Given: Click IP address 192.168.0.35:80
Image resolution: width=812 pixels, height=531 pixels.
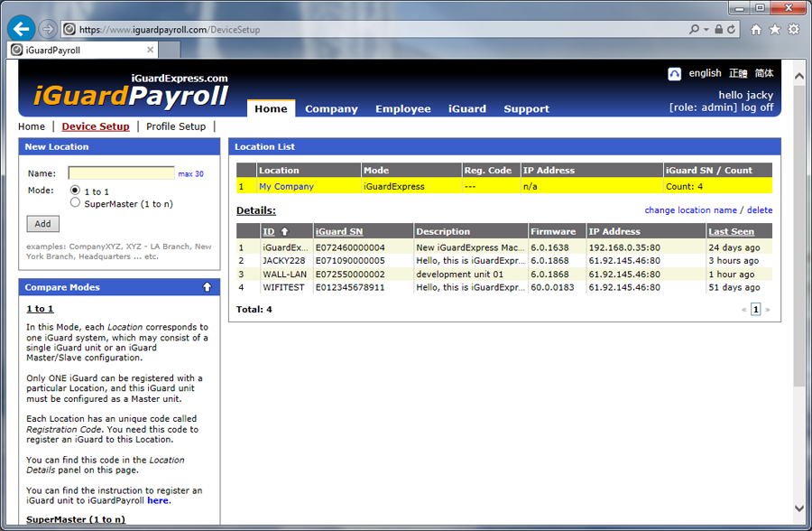Looking at the screenshot, I should coord(624,247).
